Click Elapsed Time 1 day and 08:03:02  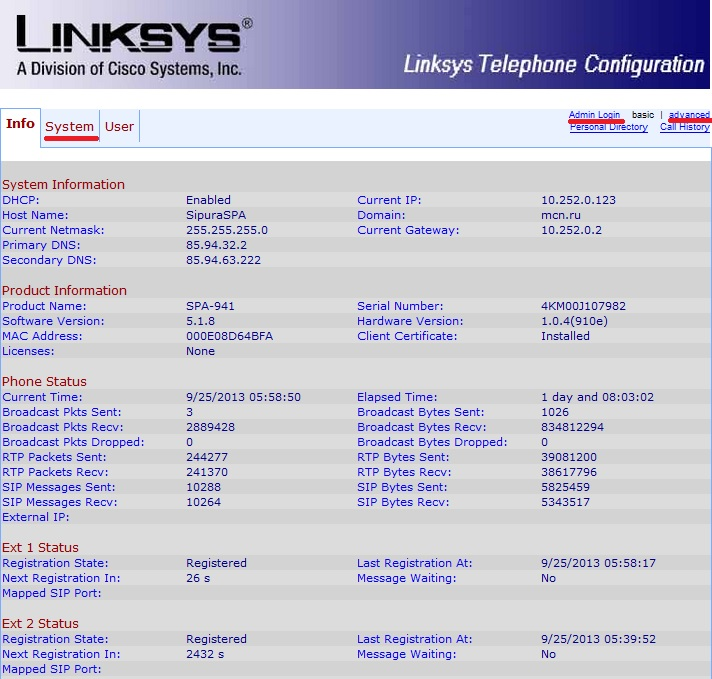[x=597, y=396]
